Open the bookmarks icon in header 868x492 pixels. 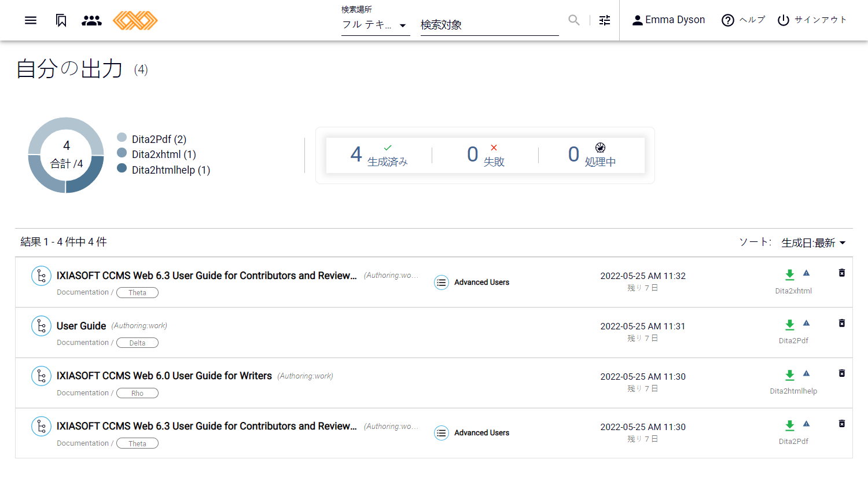[61, 20]
